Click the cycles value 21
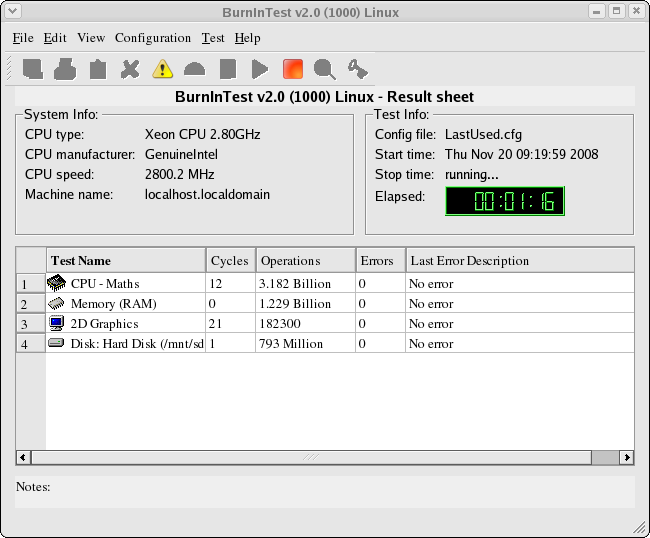The image size is (650, 538). tap(215, 324)
